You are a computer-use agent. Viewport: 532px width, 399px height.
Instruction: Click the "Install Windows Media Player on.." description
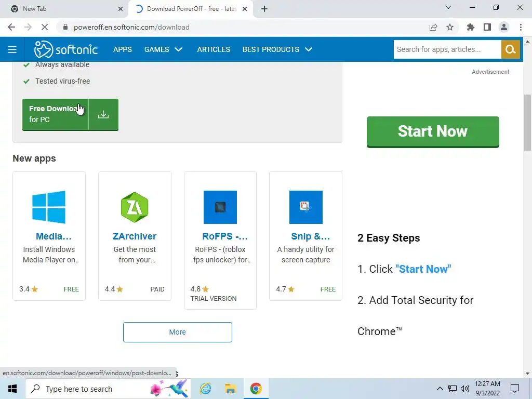click(x=50, y=255)
